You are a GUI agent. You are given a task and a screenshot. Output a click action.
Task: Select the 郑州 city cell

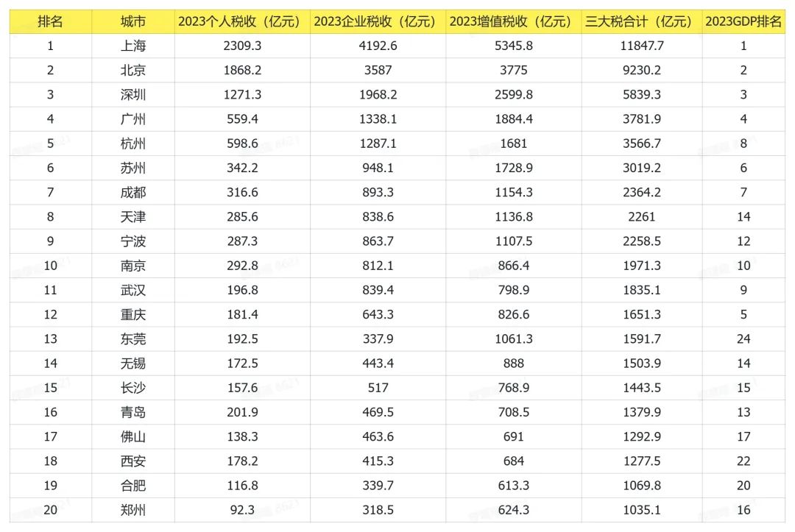[132, 510]
